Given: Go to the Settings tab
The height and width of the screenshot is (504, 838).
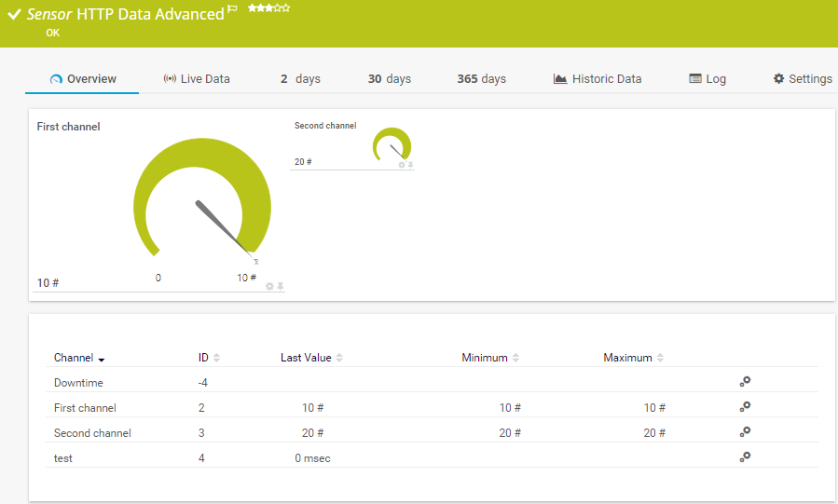Looking at the screenshot, I should (x=802, y=79).
